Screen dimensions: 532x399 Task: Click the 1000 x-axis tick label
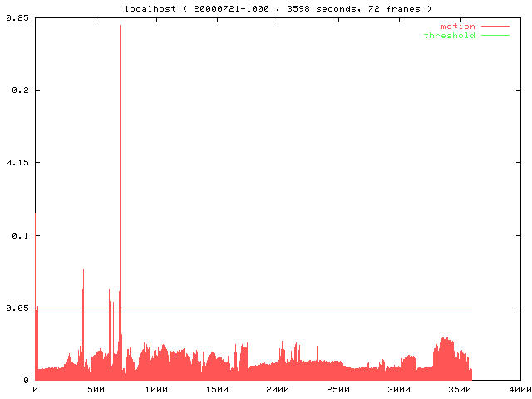click(x=156, y=389)
